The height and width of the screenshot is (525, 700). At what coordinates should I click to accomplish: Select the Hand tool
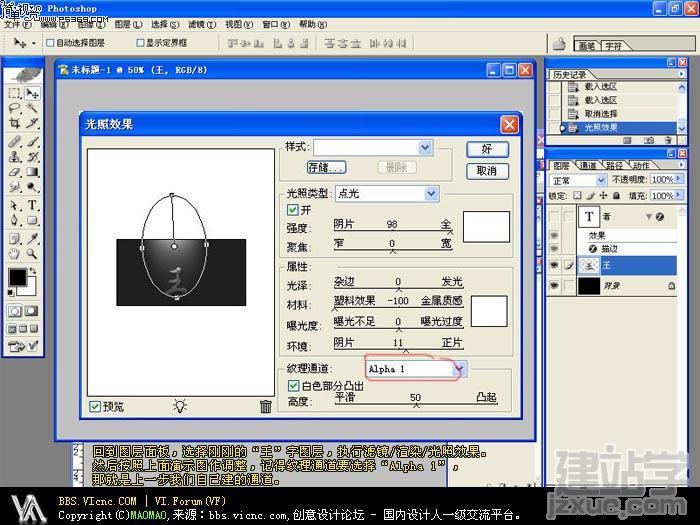(15, 254)
